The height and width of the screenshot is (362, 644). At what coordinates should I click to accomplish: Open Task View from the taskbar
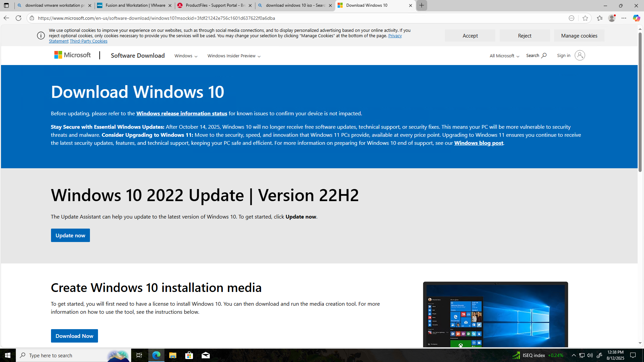[139, 355]
